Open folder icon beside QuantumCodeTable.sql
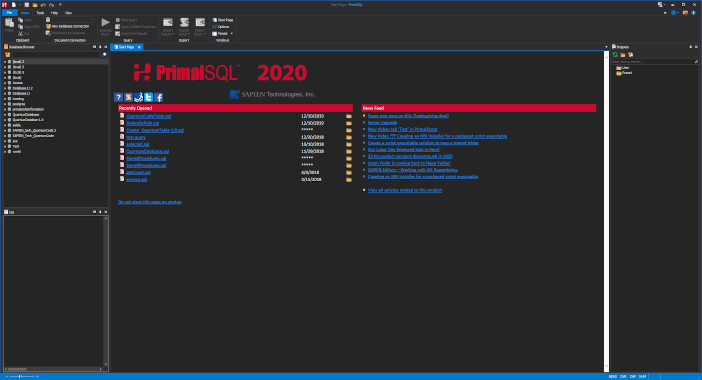The image size is (702, 380). point(349,116)
